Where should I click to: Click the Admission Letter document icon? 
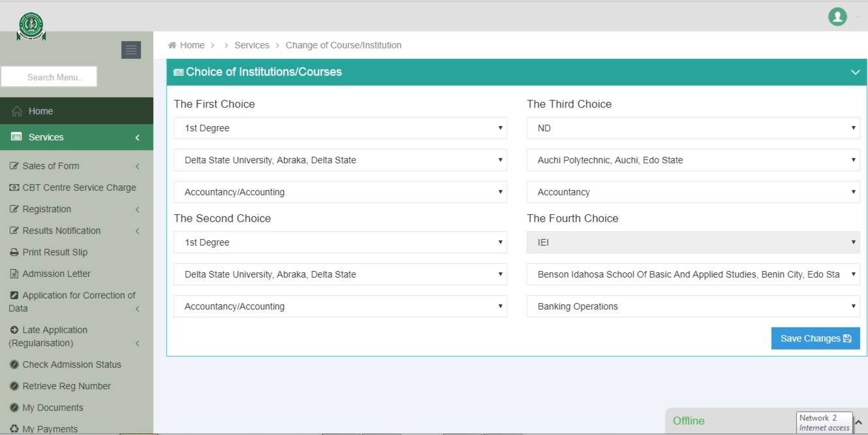coord(14,274)
